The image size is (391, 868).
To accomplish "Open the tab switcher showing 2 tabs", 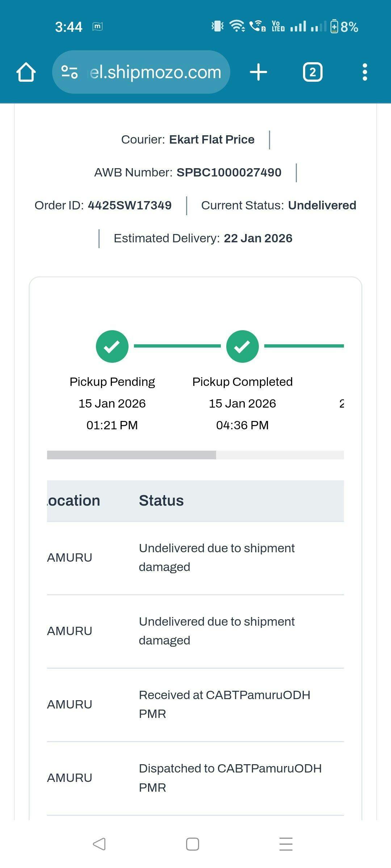I will pyautogui.click(x=312, y=72).
